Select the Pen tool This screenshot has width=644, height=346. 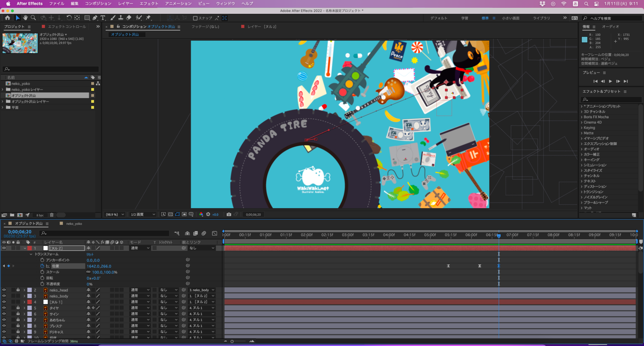pos(95,18)
